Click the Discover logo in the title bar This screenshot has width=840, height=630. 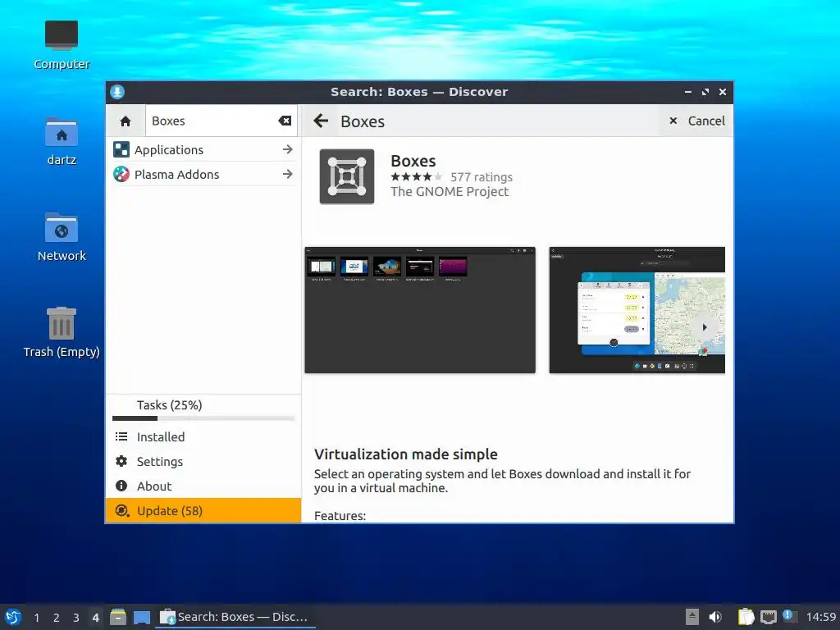coord(117,92)
